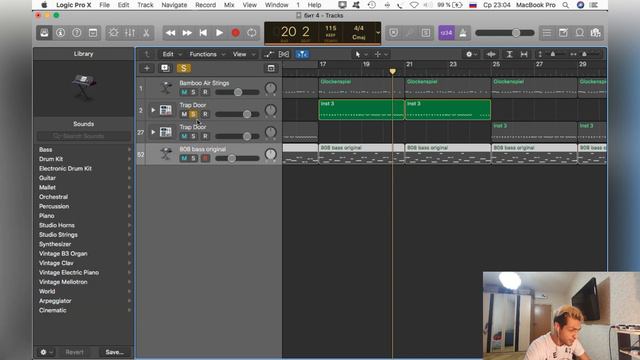Open the Record menu
The image size is (640, 360).
pos(206,5)
